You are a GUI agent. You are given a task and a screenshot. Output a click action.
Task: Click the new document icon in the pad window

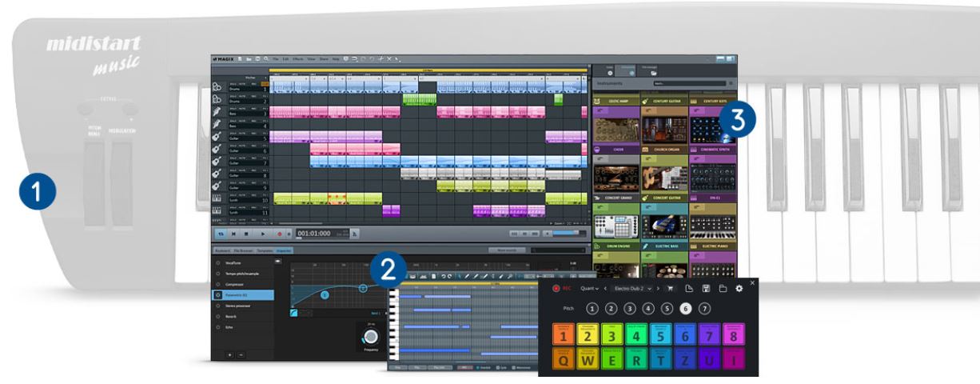[x=689, y=289]
